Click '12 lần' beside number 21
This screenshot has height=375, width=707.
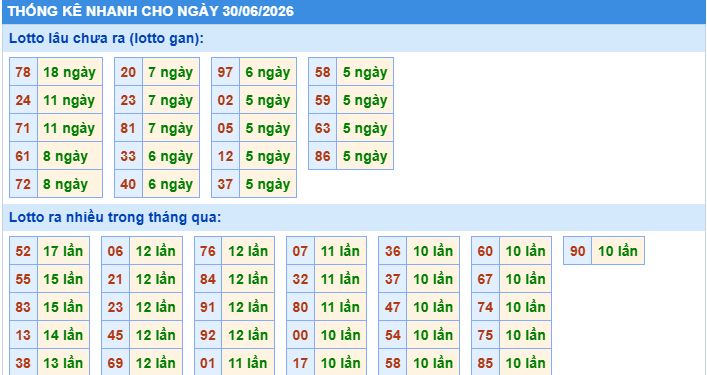[156, 279]
